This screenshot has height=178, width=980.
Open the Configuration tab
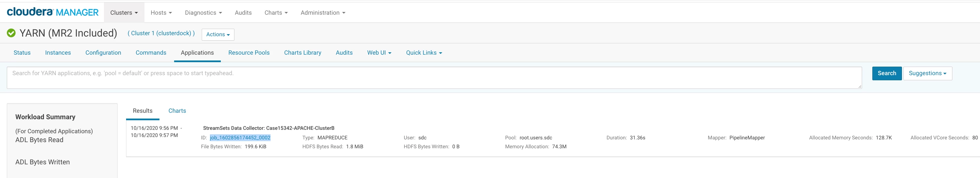(x=103, y=53)
